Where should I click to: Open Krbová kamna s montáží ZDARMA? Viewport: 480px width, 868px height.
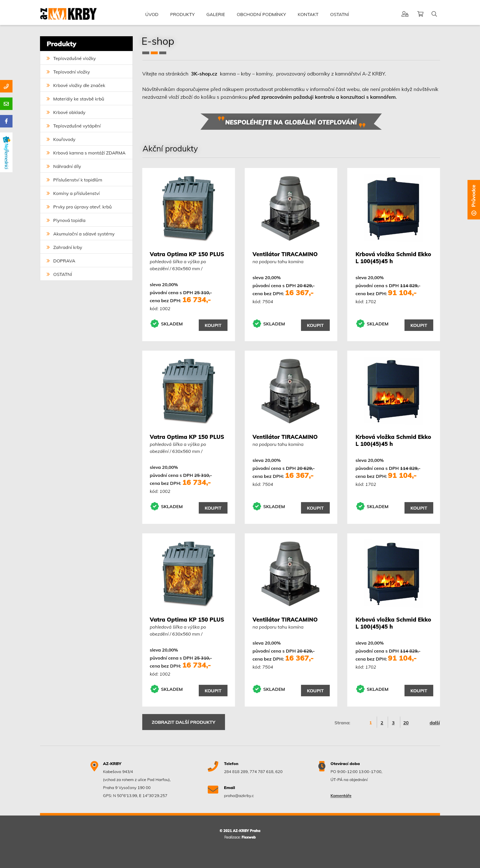click(86, 153)
